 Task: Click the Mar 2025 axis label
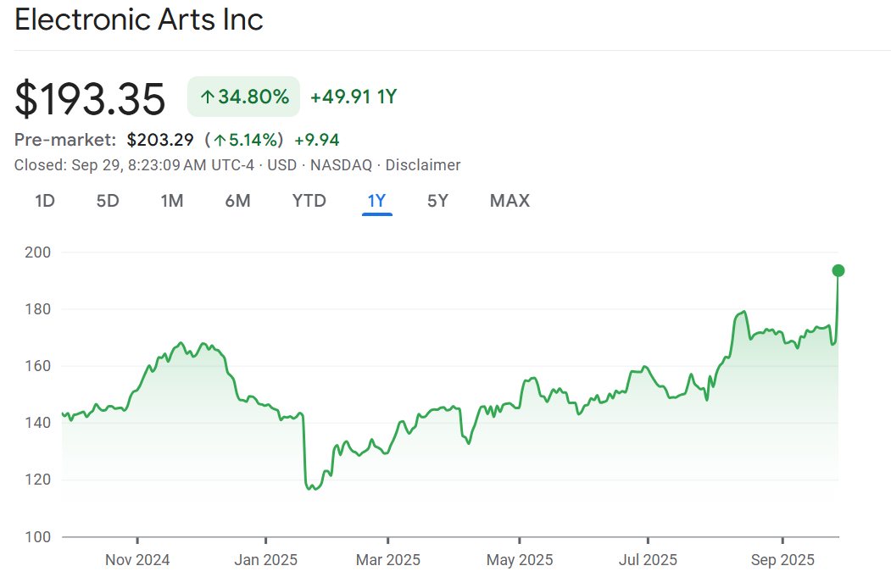click(x=388, y=560)
